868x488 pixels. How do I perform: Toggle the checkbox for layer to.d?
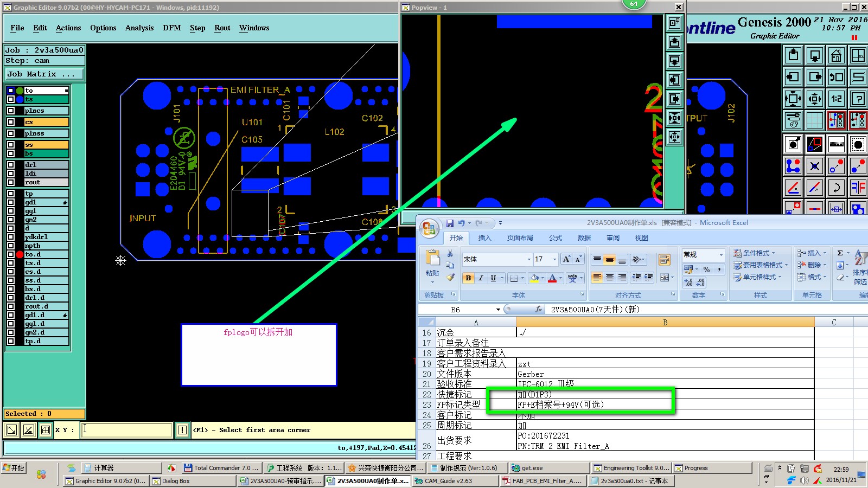click(x=11, y=254)
